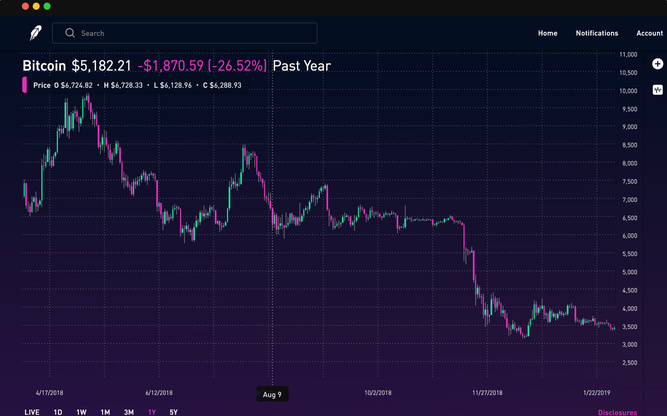Show the 5Y price history
This screenshot has width=667, height=416.
click(174, 412)
